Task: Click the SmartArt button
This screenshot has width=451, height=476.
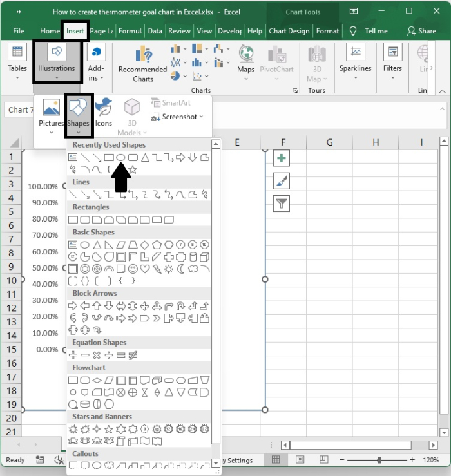Action: pyautogui.click(x=171, y=103)
